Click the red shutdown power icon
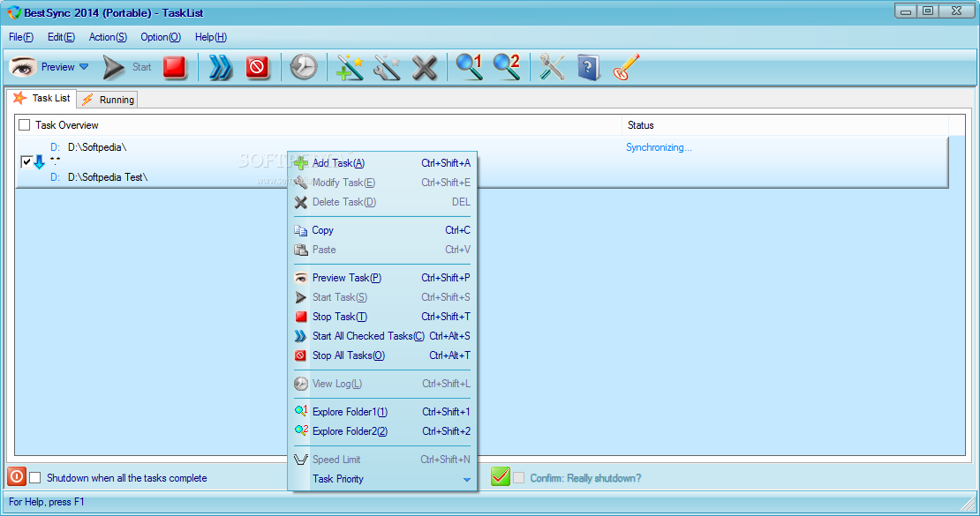 click(16, 476)
